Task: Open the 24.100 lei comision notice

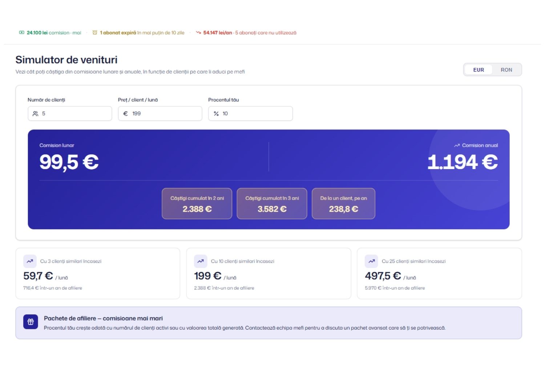Action: [x=50, y=33]
